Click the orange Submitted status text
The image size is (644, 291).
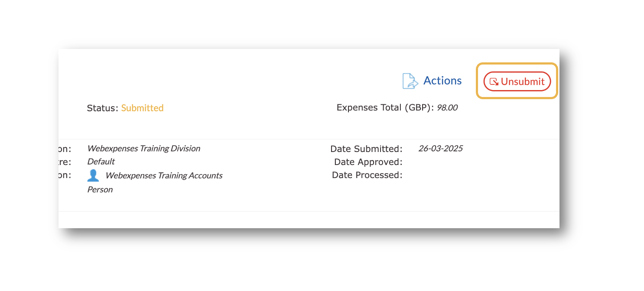click(142, 108)
